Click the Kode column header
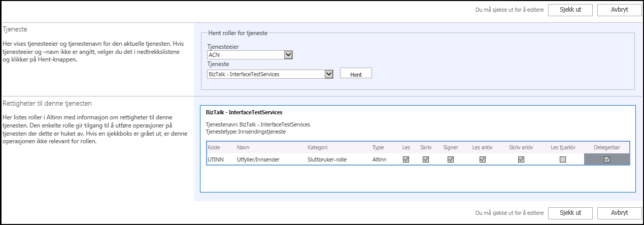 point(213,147)
